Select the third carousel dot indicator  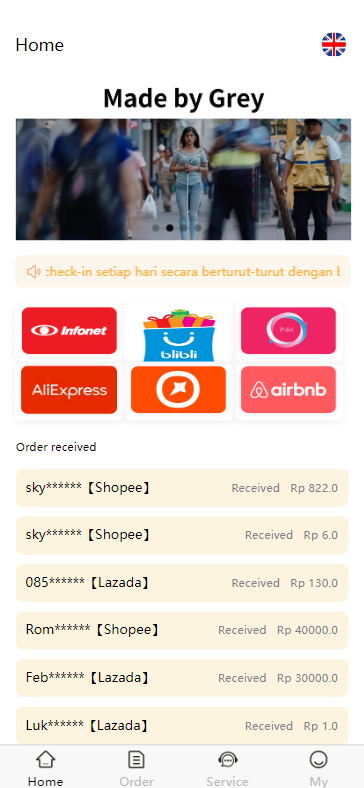point(184,228)
